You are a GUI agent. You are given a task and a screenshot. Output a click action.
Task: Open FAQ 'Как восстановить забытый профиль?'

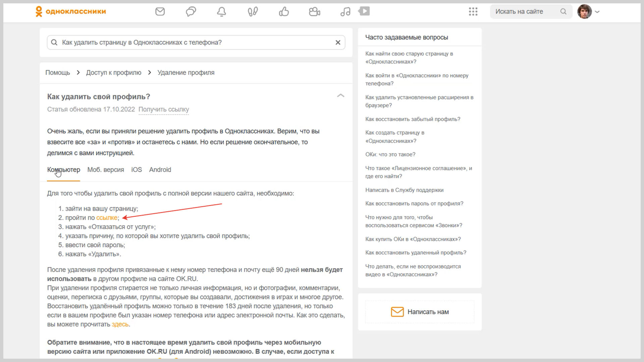tap(413, 119)
